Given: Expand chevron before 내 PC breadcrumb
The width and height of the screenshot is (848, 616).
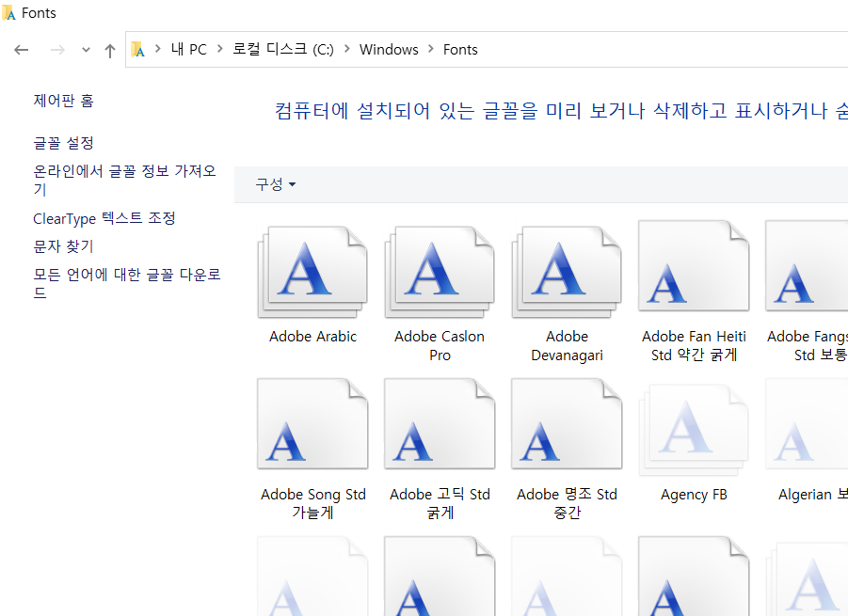Looking at the screenshot, I should tap(157, 49).
